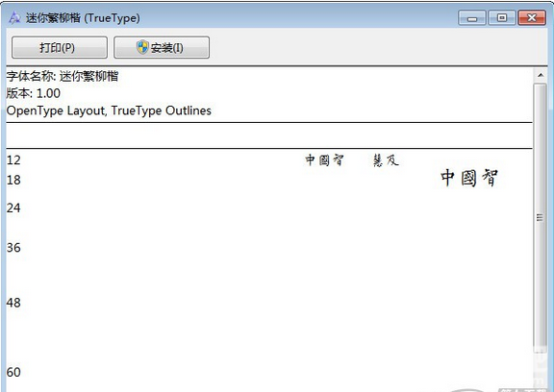Screen dimensions: 554x392
Task: Click the size 48 sample label
Action: tap(13, 303)
